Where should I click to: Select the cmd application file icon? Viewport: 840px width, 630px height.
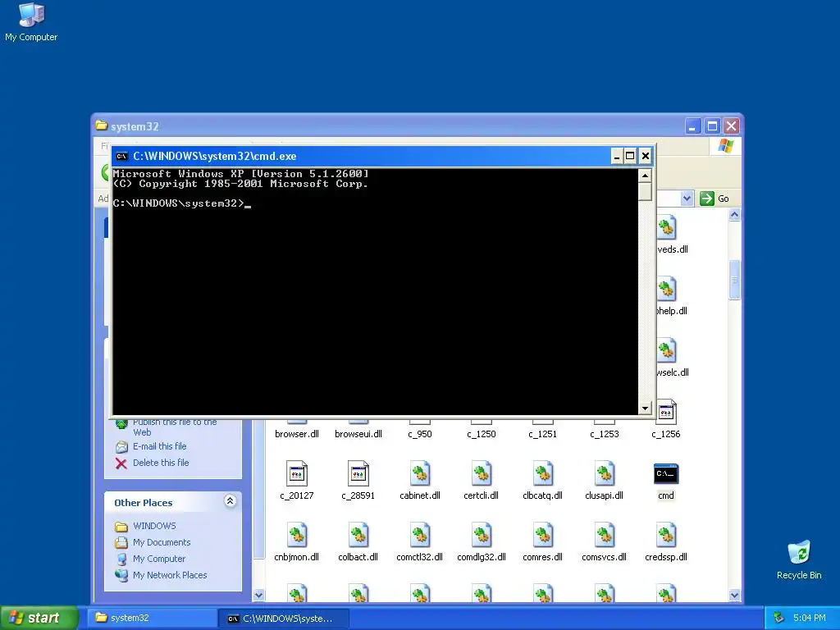point(666,473)
